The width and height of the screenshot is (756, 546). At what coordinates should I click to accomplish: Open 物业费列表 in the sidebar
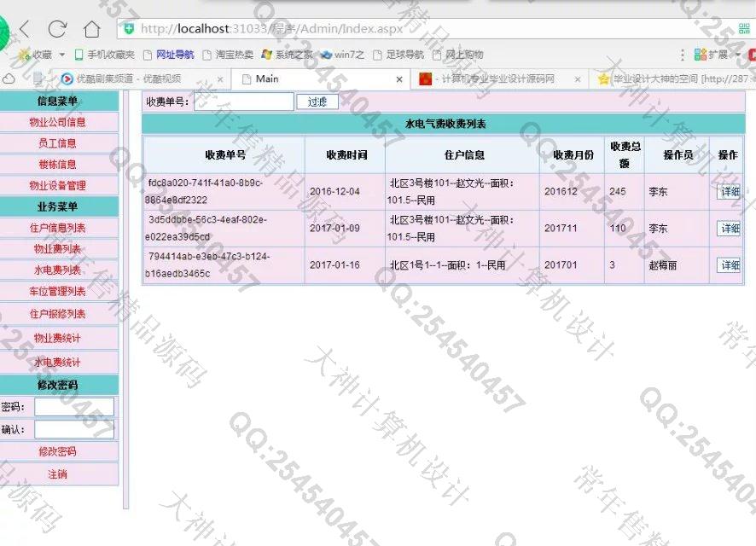[57, 249]
